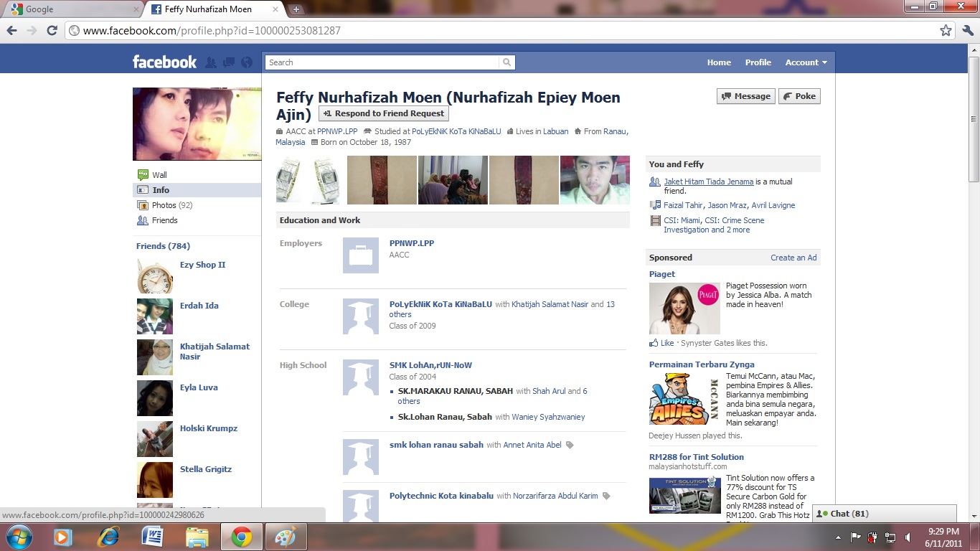
Task: Click the search magnifier button
Action: pos(507,62)
